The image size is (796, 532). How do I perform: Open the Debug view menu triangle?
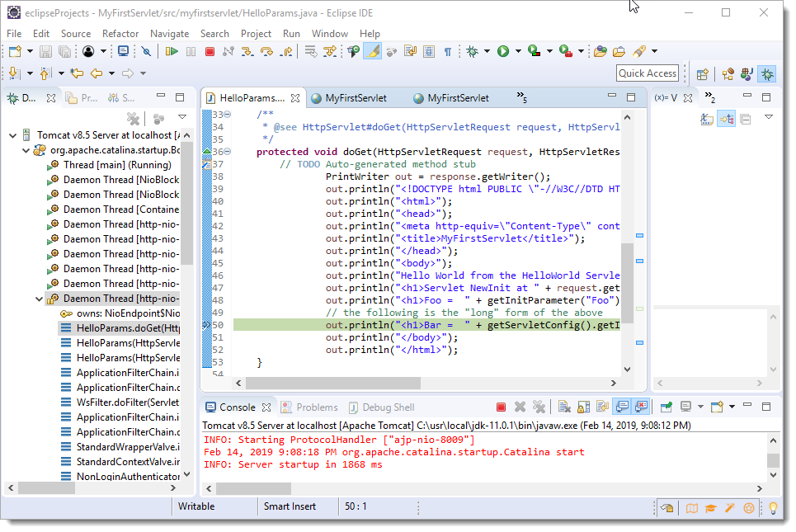click(182, 117)
